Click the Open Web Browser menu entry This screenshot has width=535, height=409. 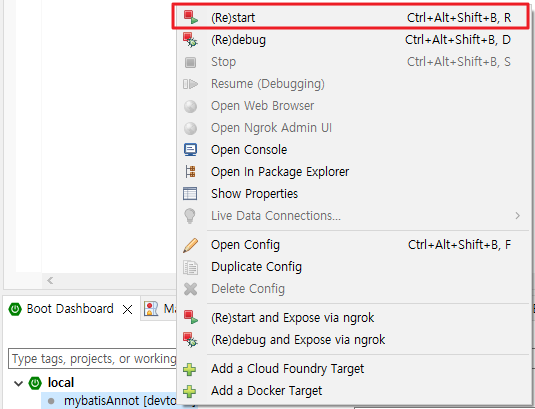[x=354, y=106]
